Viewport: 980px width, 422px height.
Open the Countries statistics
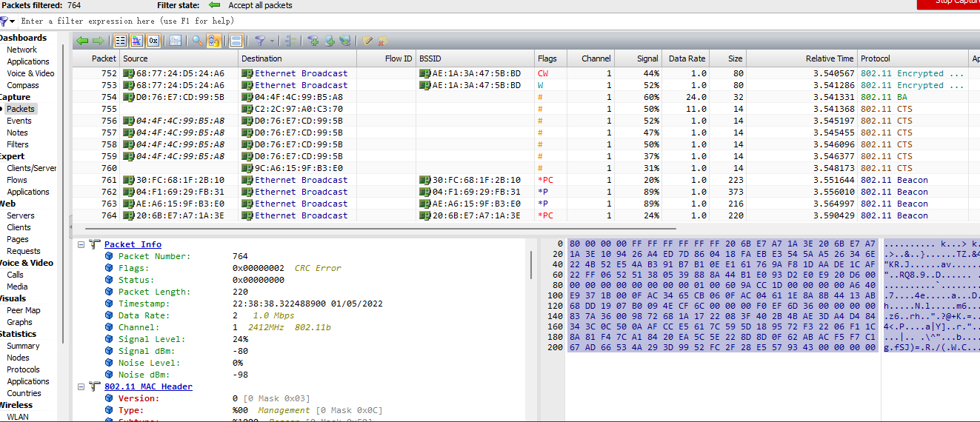pyautogui.click(x=24, y=393)
